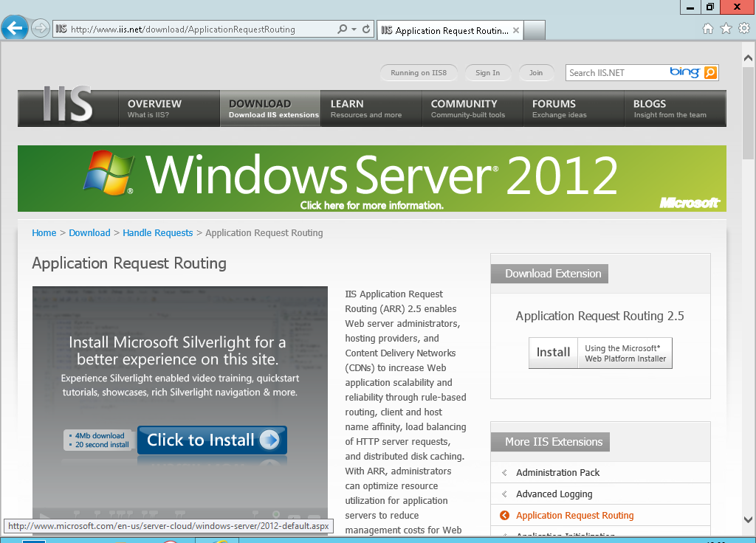756x543 pixels.
Task: Follow the Handle Requests breadcrumb link
Action: pos(157,233)
